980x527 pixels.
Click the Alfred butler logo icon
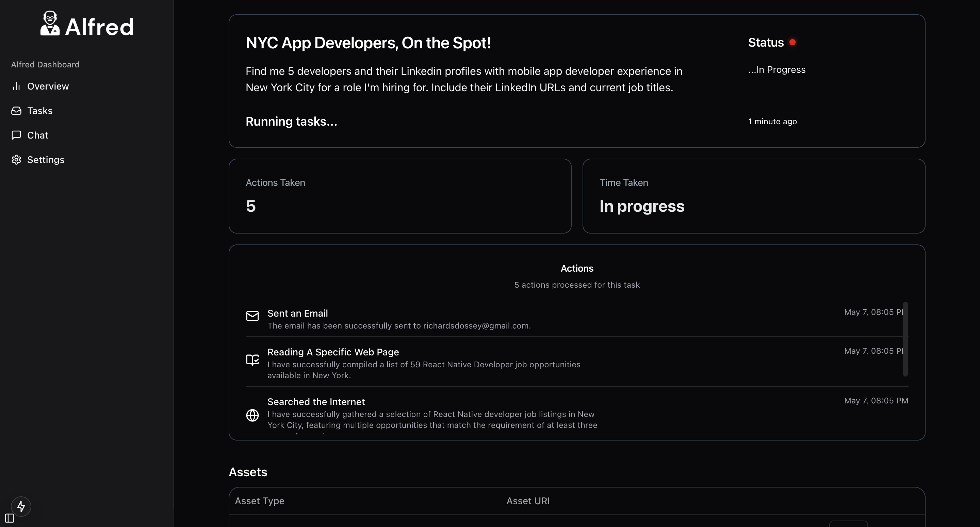pyautogui.click(x=50, y=23)
